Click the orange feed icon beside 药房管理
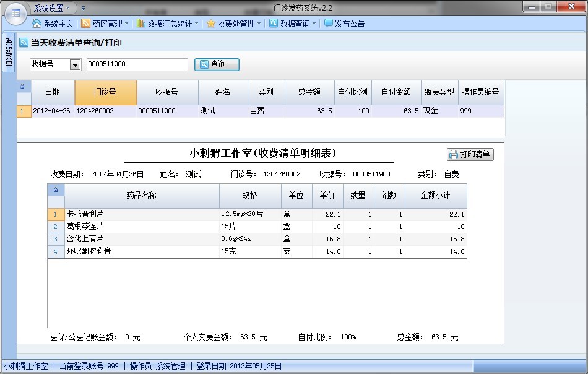The width and height of the screenshot is (588, 374). coord(85,24)
